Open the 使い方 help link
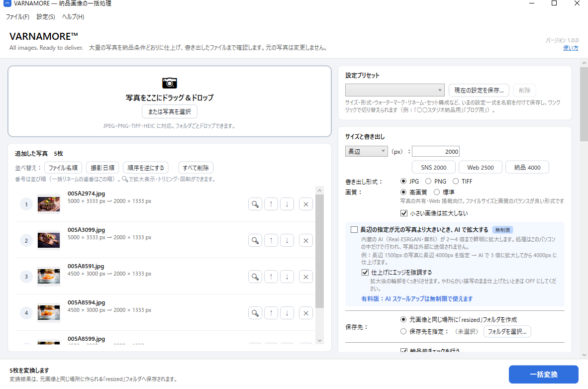 point(571,48)
